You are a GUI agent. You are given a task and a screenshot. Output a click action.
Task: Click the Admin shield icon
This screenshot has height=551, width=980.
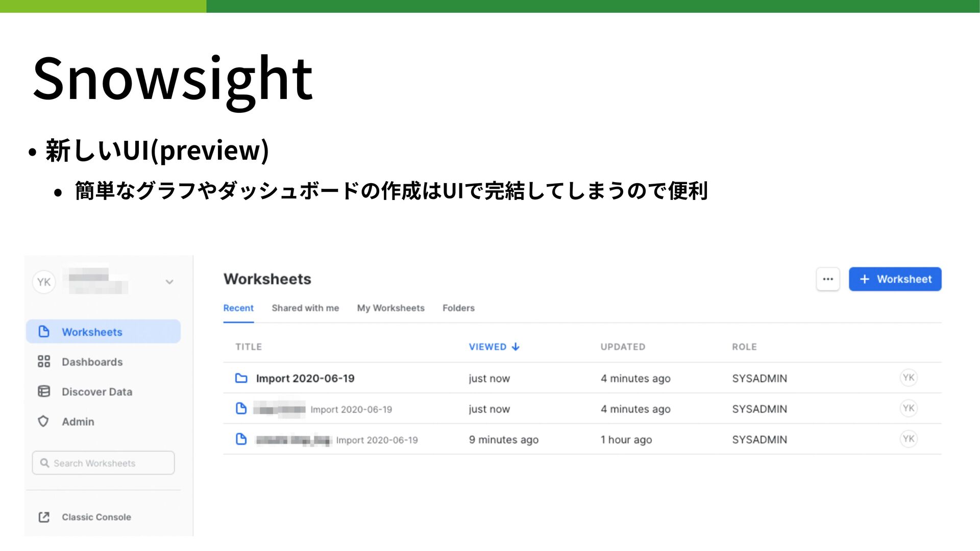pos(43,421)
